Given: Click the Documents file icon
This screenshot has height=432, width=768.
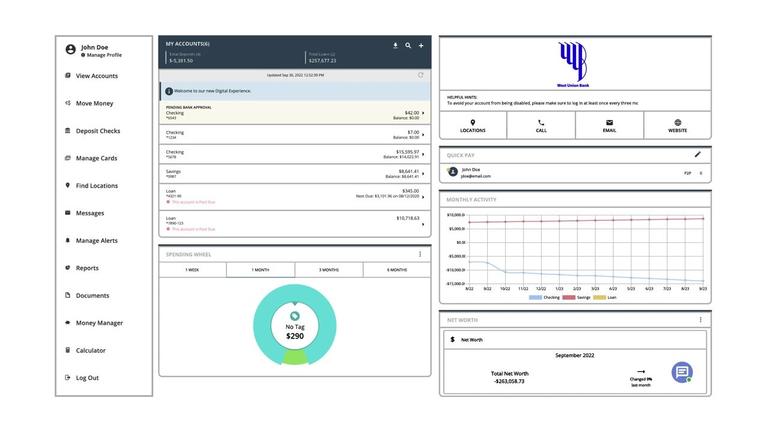Looking at the screenshot, I should [x=68, y=295].
